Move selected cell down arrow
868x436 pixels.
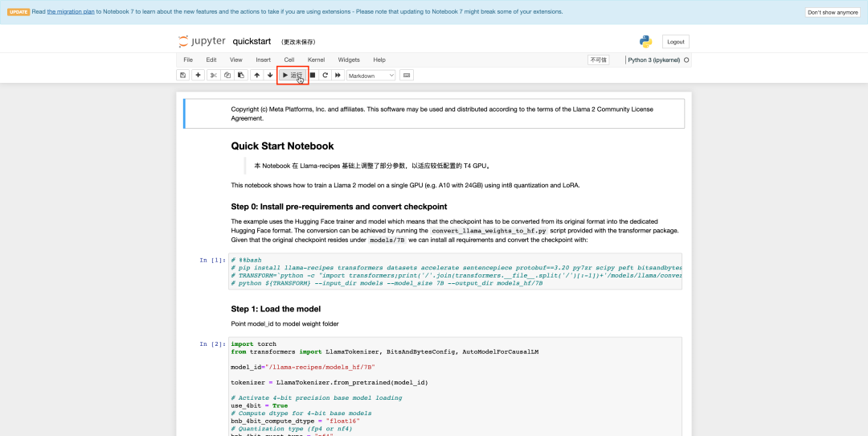[x=269, y=76]
